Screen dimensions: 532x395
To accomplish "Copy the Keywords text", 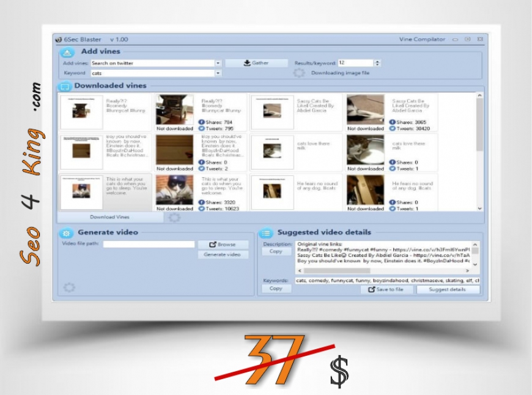I will (x=276, y=289).
